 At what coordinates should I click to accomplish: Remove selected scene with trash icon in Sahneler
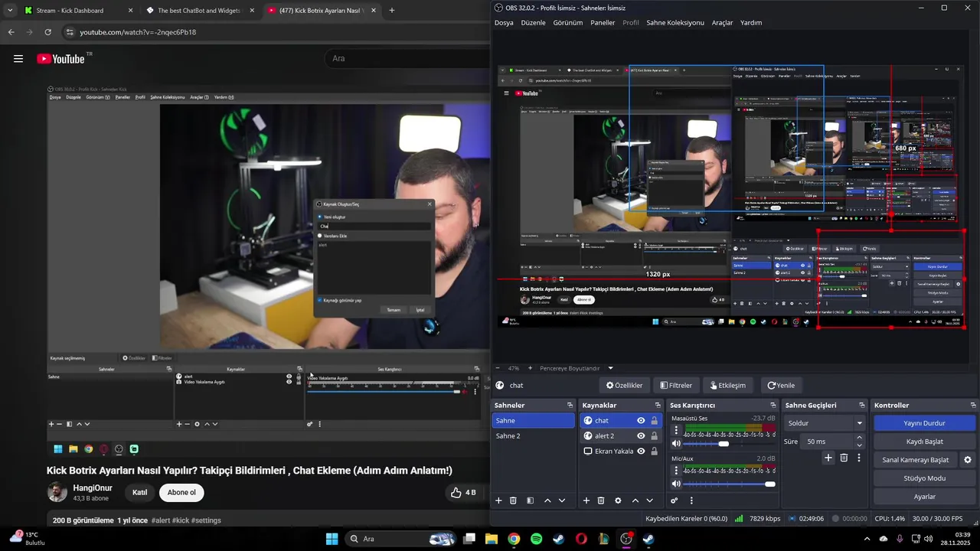tap(513, 500)
